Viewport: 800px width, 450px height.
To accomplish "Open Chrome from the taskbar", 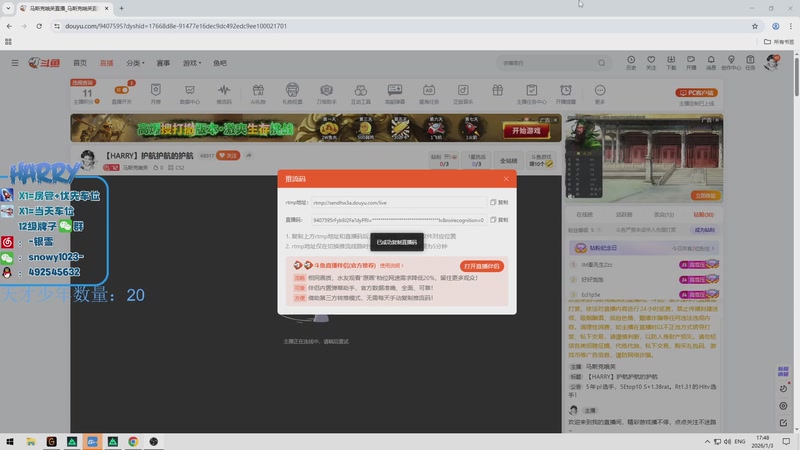I will pos(133,441).
